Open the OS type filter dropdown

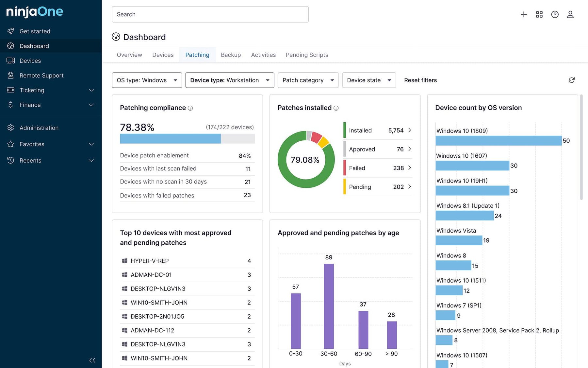pos(147,80)
